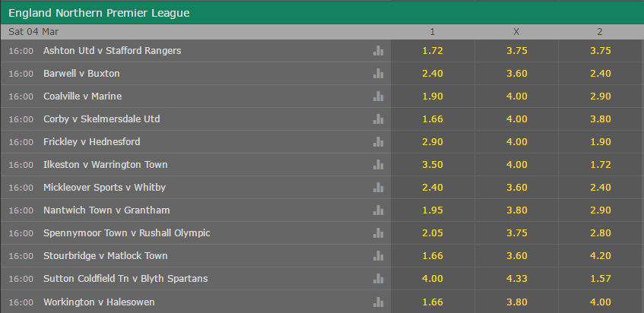Open stats icon for Nantwich Town v Grantham
This screenshot has height=313, width=644.
[379, 210]
